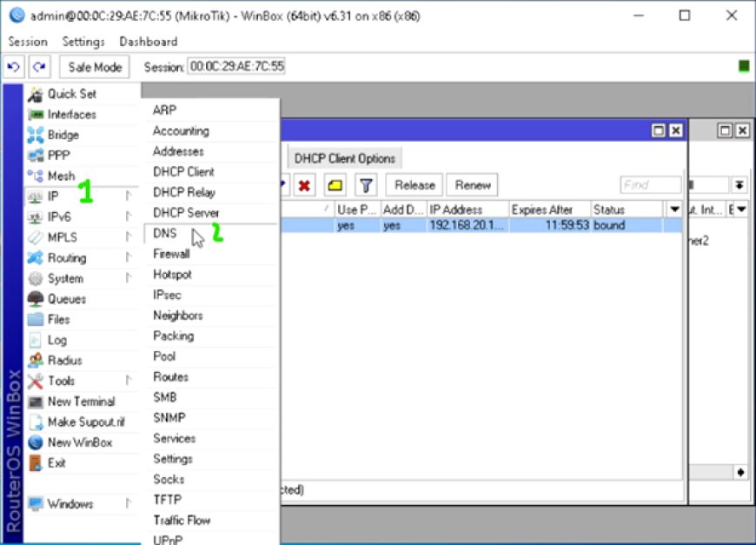Choose DHCP Client in IP submenu
The image size is (756, 545).
click(x=211, y=172)
